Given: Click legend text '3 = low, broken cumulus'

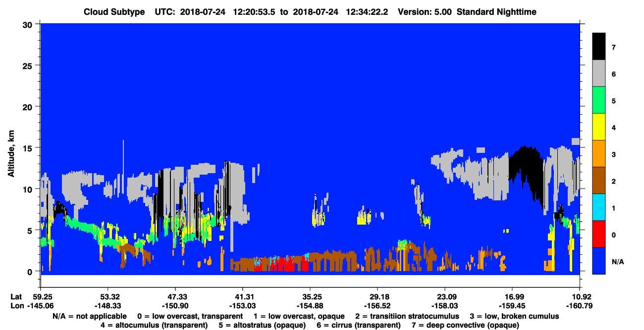Looking at the screenshot, I should click(x=515, y=316).
